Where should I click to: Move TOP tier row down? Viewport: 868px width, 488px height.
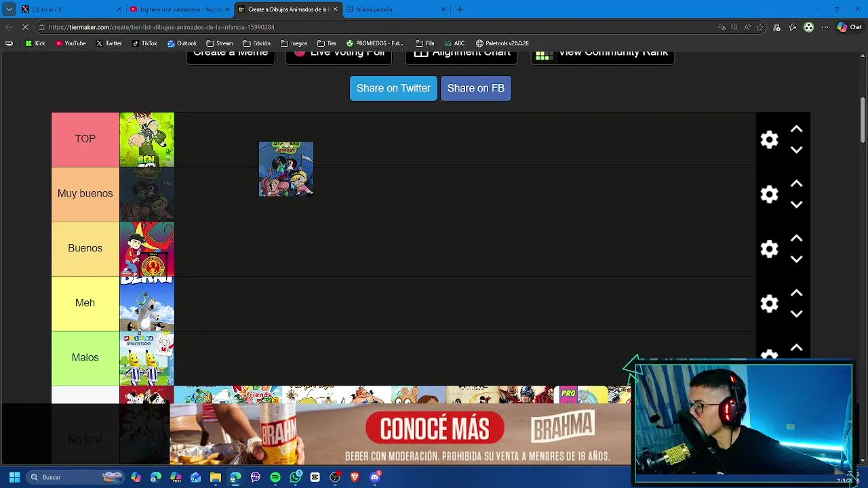pos(797,150)
